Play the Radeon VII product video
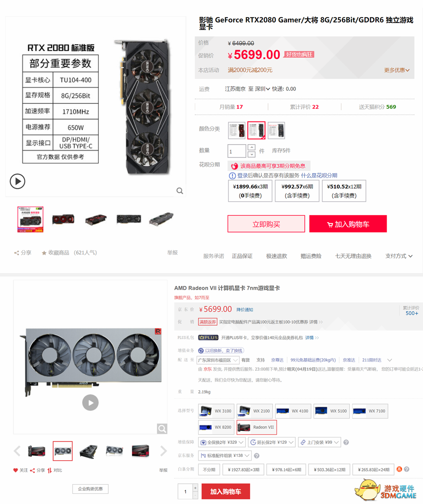423x504 pixels. coord(90,402)
